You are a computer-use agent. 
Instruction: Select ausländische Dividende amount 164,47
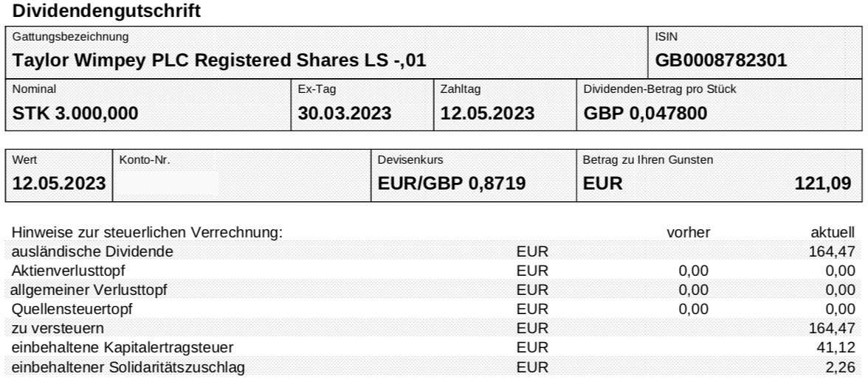832,251
